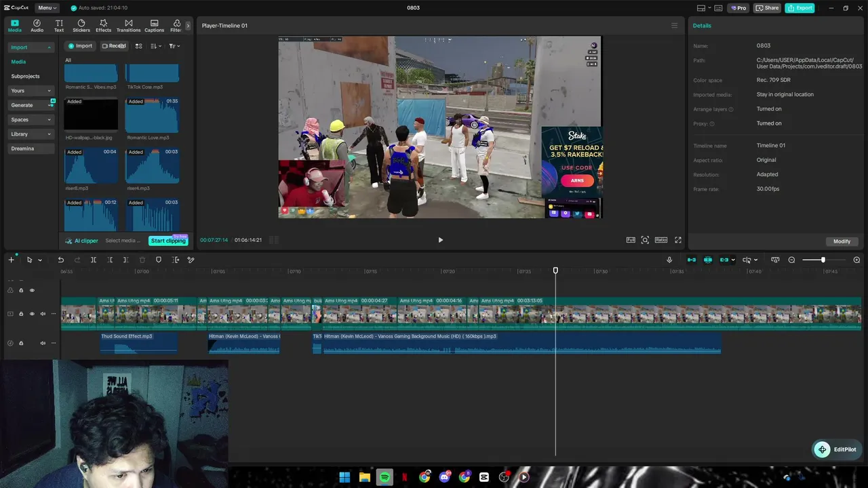The height and width of the screenshot is (488, 868).
Task: Mute the main video track
Action: click(43, 314)
